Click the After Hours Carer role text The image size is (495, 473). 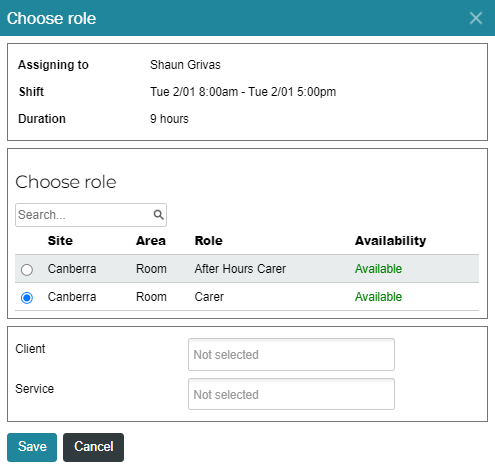coord(240,269)
